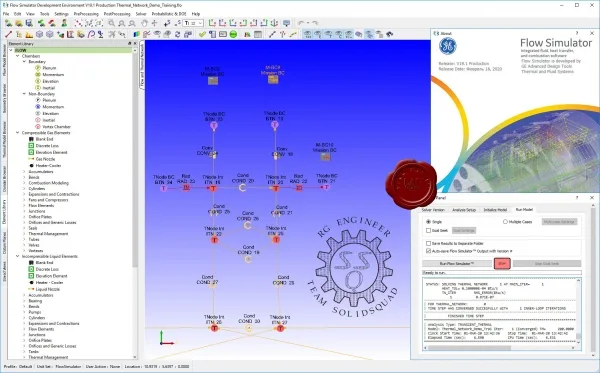Click the TNode BC BTN 23 node
The height and width of the screenshot is (373, 600).
pos(214,125)
